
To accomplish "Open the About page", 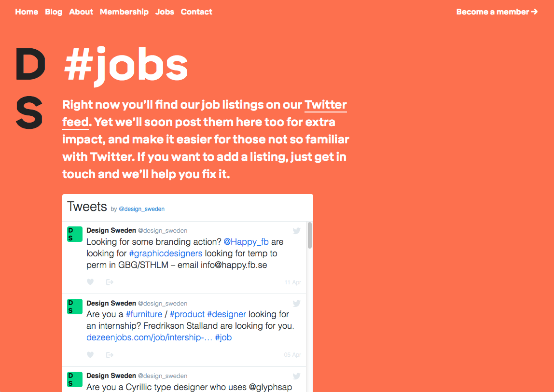I will pyautogui.click(x=81, y=12).
